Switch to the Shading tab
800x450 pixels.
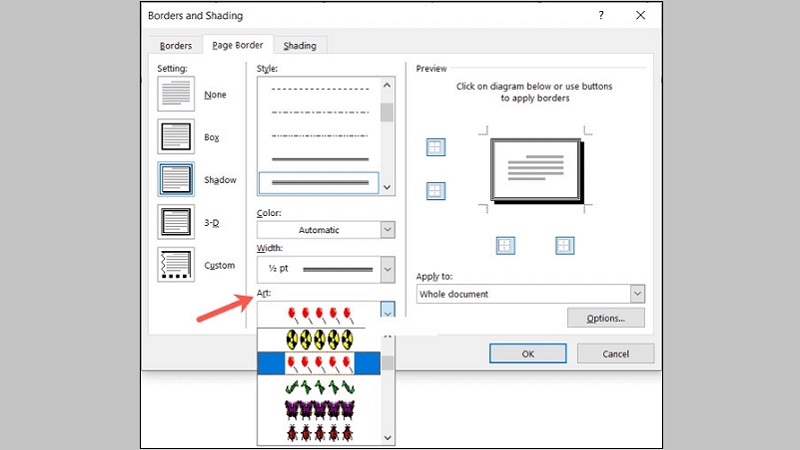click(299, 45)
